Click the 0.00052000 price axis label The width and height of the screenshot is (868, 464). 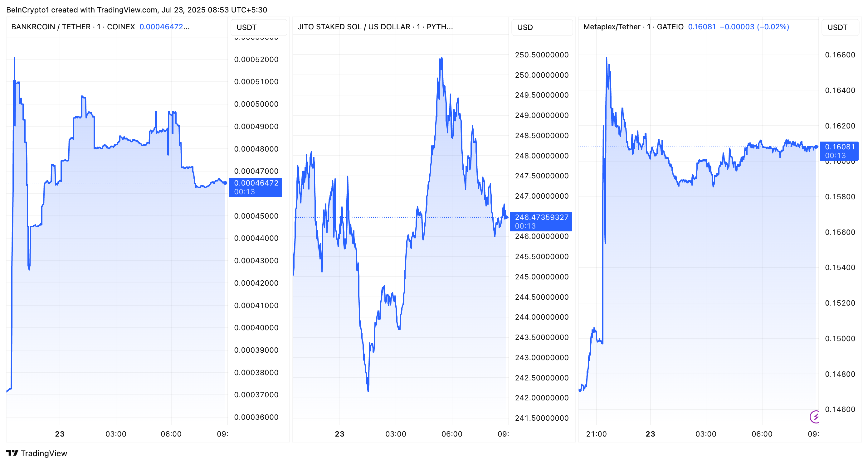pyautogui.click(x=256, y=59)
